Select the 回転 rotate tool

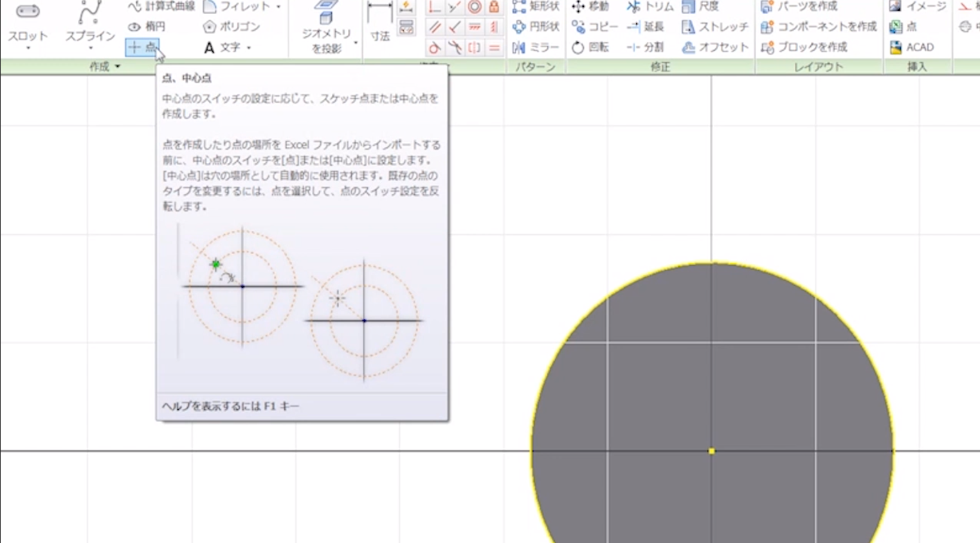tap(590, 48)
